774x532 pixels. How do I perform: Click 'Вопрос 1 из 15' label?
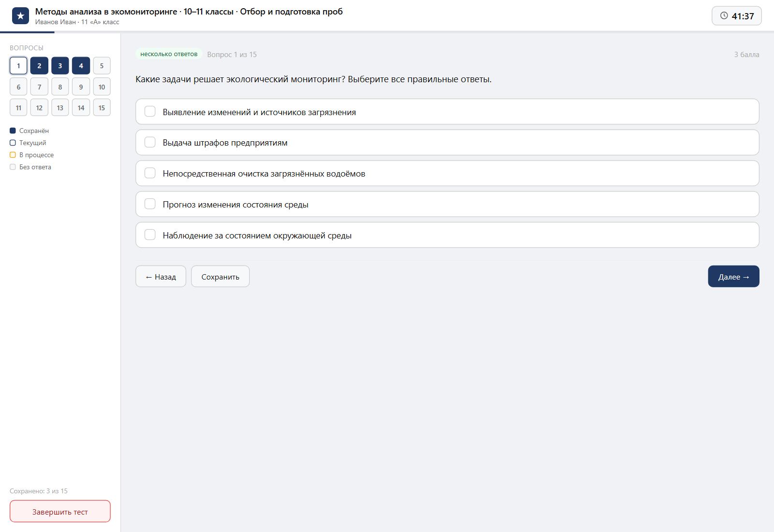(x=232, y=55)
